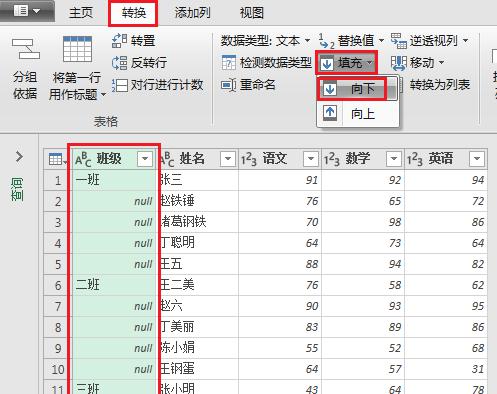497x394 pixels.
Task: Choose 向上 fill option
Action: (x=358, y=114)
